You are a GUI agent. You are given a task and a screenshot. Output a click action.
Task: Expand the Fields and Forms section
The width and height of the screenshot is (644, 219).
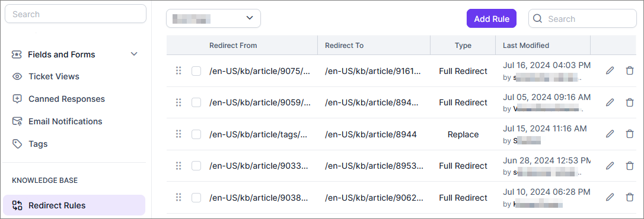(x=134, y=54)
